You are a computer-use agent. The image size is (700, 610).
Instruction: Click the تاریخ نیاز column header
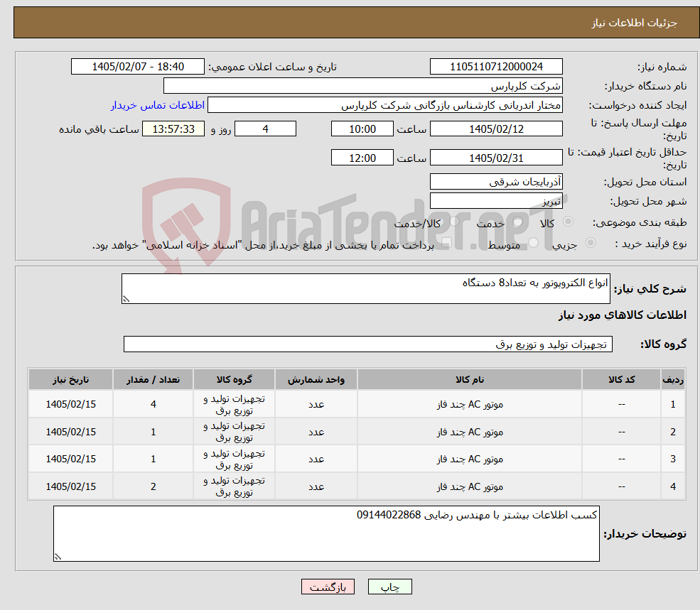[70, 379]
